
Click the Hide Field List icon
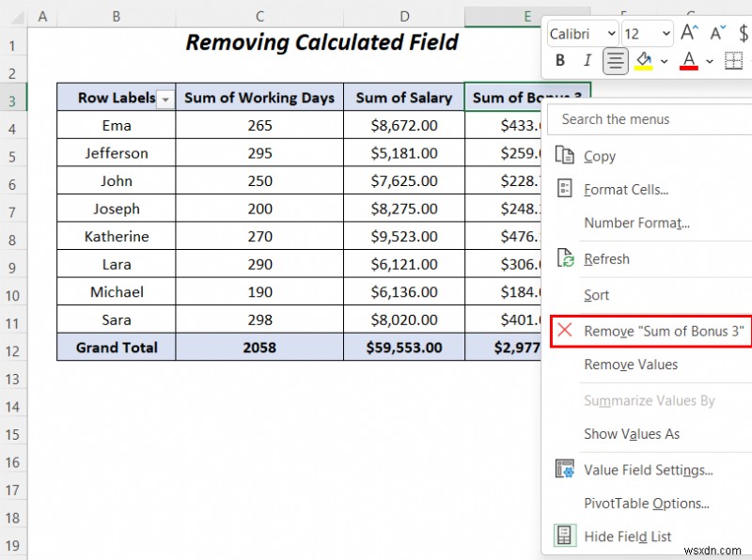[565, 536]
